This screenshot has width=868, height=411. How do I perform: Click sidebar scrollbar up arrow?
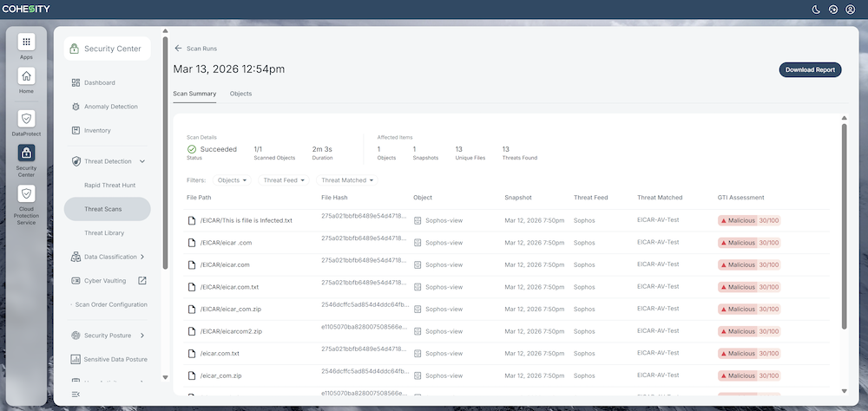pyautogui.click(x=165, y=31)
